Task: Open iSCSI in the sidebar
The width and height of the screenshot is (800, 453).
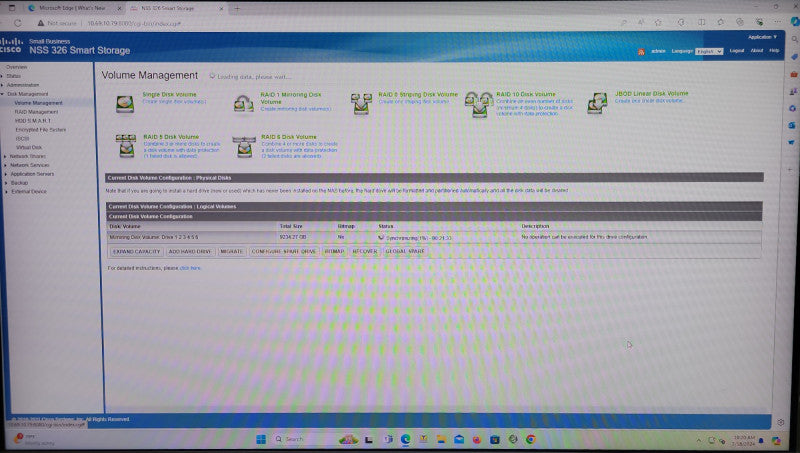Action: coord(22,139)
